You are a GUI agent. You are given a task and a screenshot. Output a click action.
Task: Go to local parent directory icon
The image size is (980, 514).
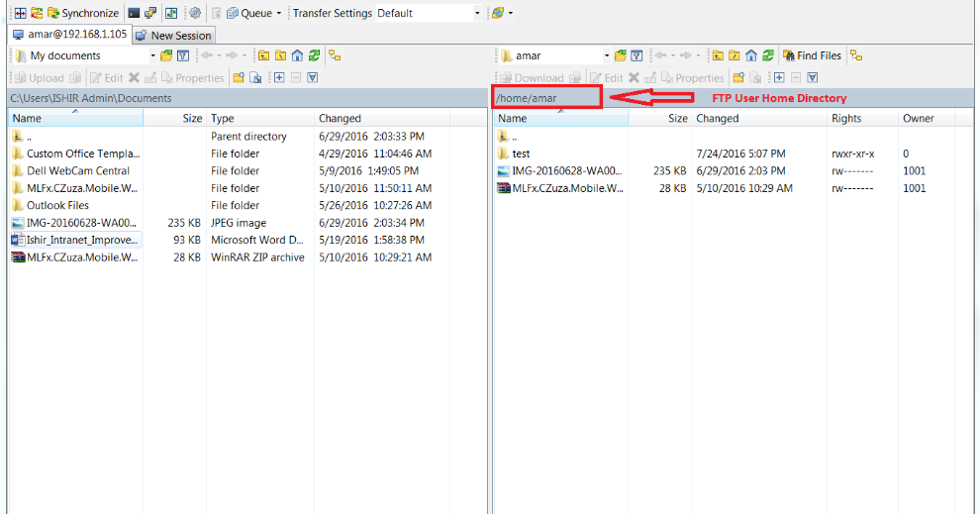(263, 55)
